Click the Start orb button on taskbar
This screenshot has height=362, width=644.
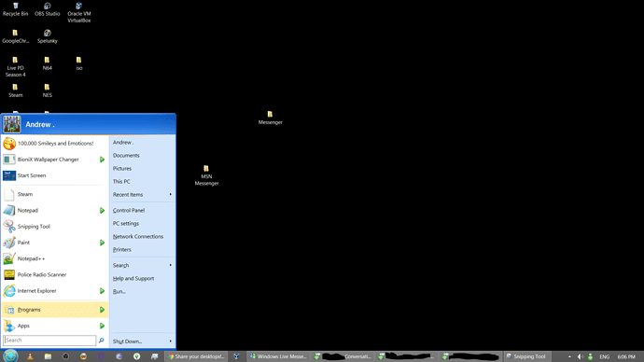[x=10, y=355]
